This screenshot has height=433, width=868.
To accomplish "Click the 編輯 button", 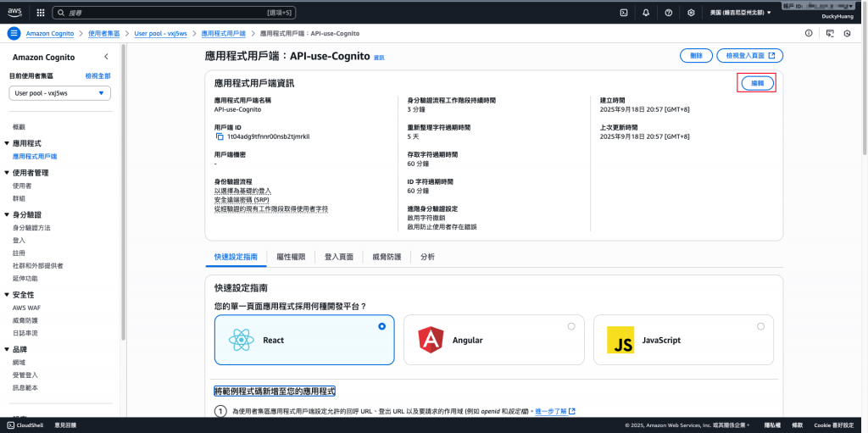I will (757, 83).
